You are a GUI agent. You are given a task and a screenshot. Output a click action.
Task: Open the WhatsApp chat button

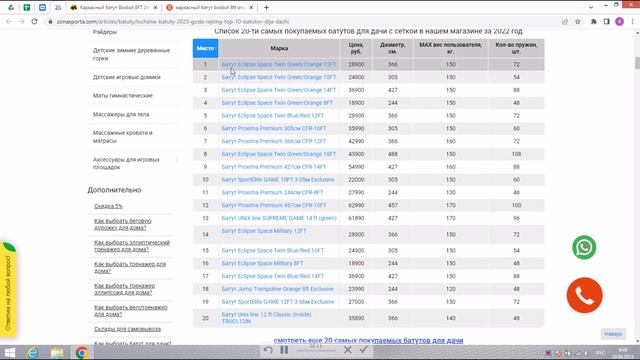click(584, 247)
